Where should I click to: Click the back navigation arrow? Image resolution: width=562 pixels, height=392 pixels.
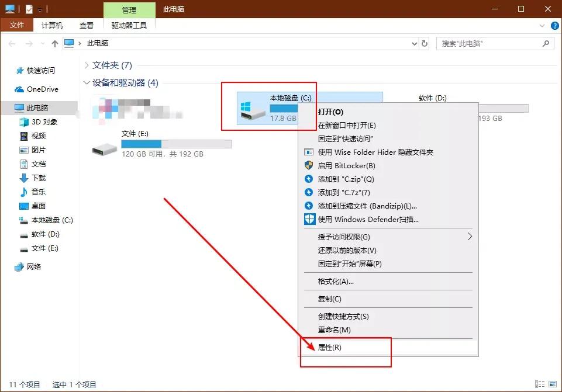coord(12,43)
